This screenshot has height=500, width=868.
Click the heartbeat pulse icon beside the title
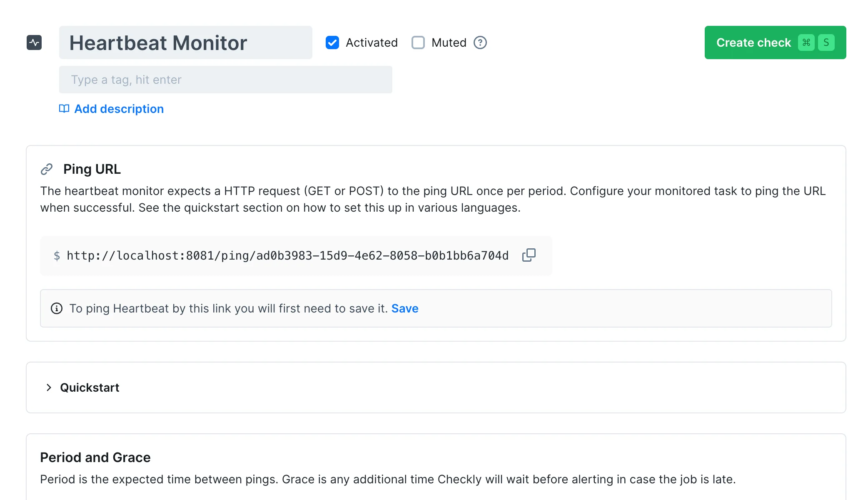click(34, 42)
